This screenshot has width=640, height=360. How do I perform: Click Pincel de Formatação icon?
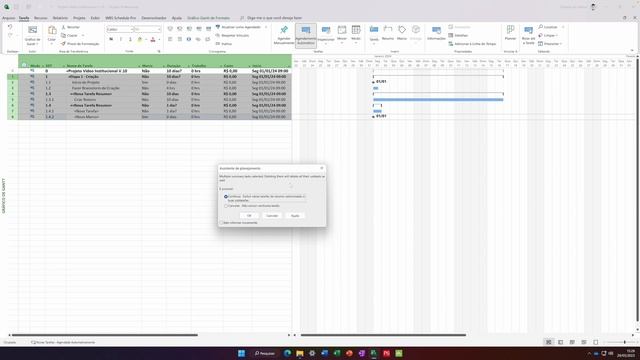(x=63, y=44)
